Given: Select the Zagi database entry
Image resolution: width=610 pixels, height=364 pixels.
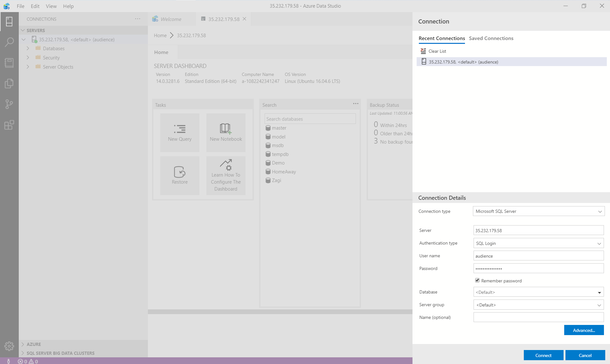Looking at the screenshot, I should [274, 180].
